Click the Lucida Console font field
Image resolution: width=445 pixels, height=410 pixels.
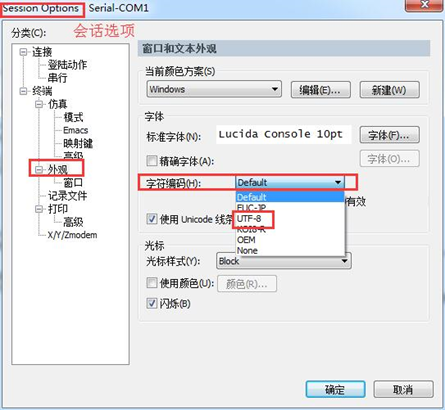(x=284, y=134)
